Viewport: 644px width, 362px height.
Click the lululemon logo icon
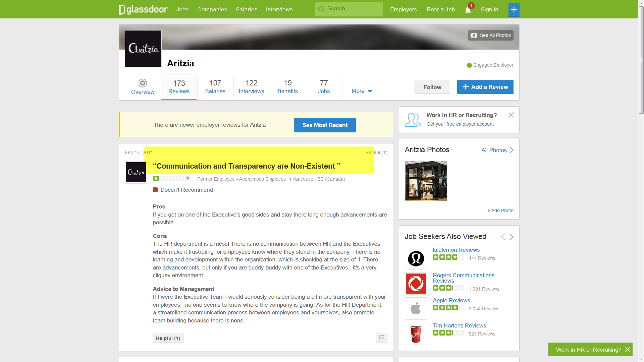tap(416, 258)
